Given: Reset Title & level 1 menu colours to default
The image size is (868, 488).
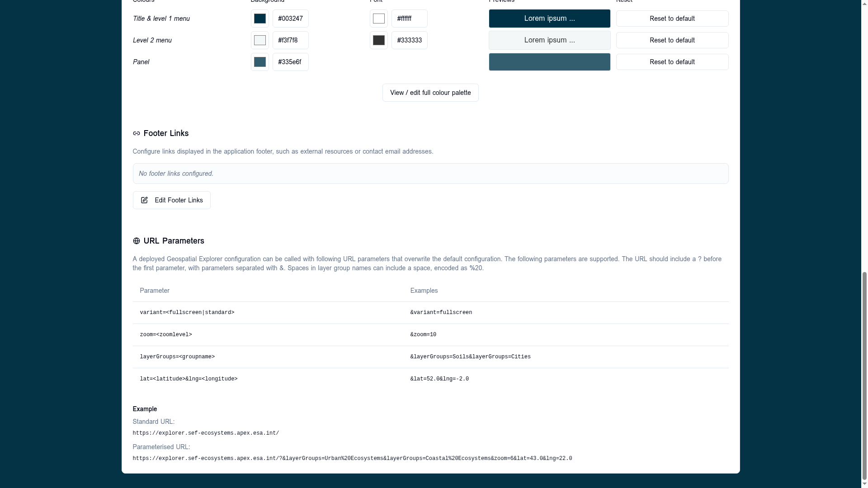Looking at the screenshot, I should click(x=672, y=19).
